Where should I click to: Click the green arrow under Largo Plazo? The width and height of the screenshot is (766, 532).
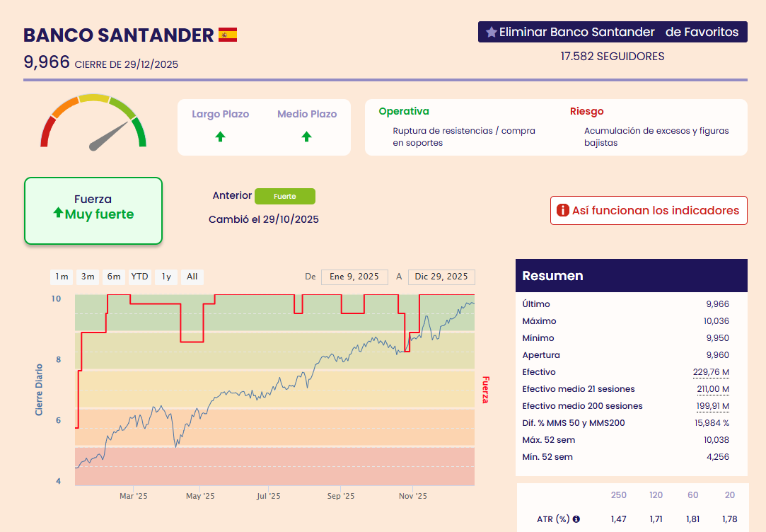tap(221, 137)
